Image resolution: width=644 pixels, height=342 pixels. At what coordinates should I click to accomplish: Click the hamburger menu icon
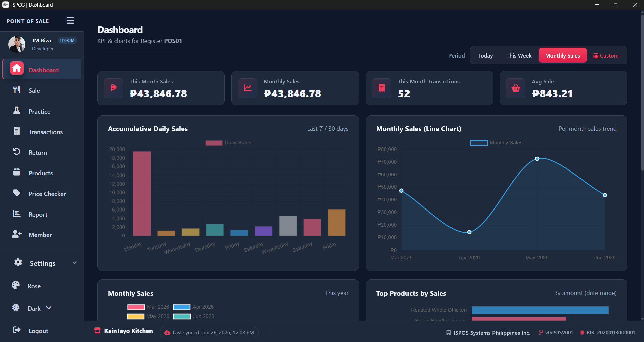(x=70, y=21)
